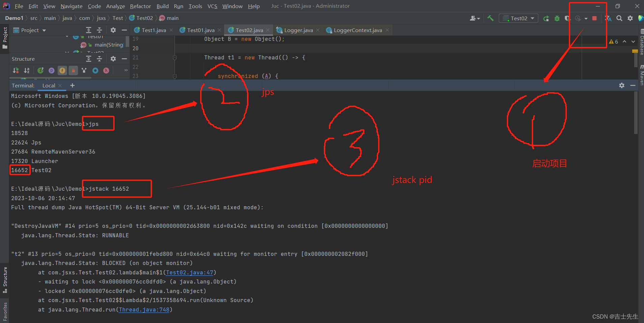Viewport: 644px width, 323px height.
Task: Expand all in the Project panel
Action: [x=89, y=30]
